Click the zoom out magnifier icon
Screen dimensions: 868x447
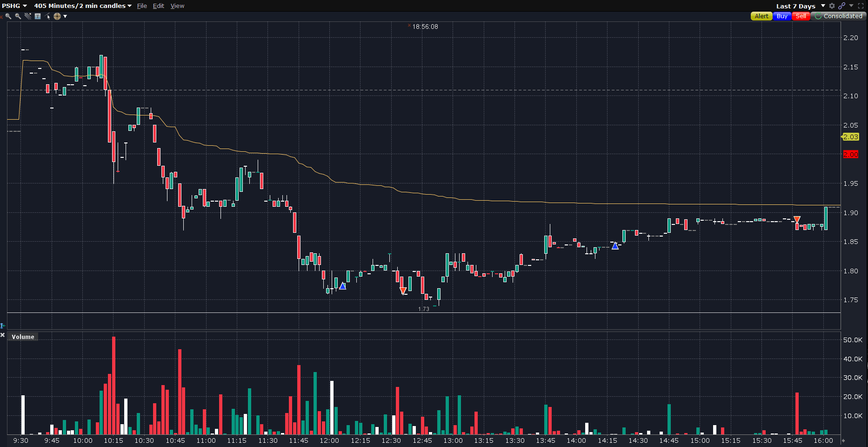pyautogui.click(x=18, y=16)
